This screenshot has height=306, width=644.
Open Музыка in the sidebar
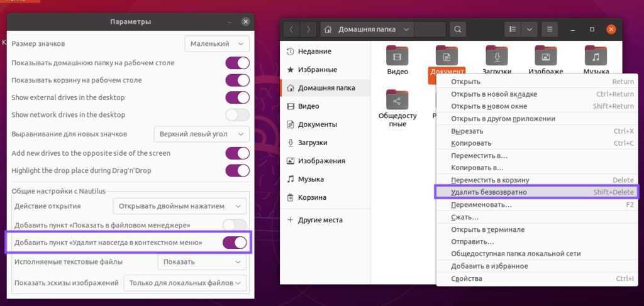(325, 179)
